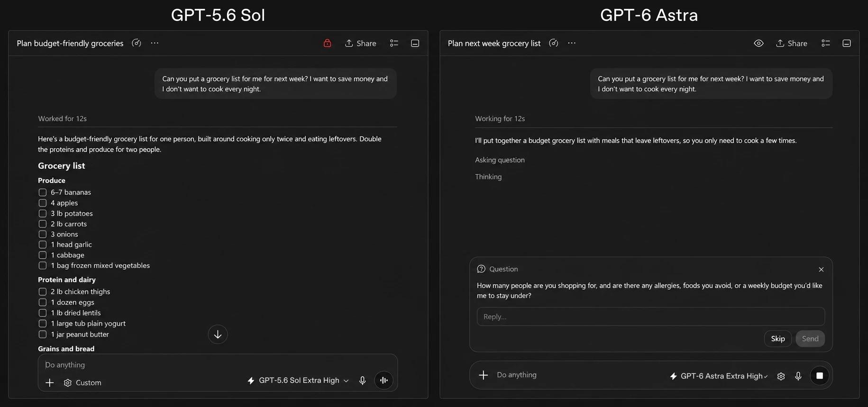Check the 1 head garlic item
Screen dimensions: 868x407
(43, 245)
